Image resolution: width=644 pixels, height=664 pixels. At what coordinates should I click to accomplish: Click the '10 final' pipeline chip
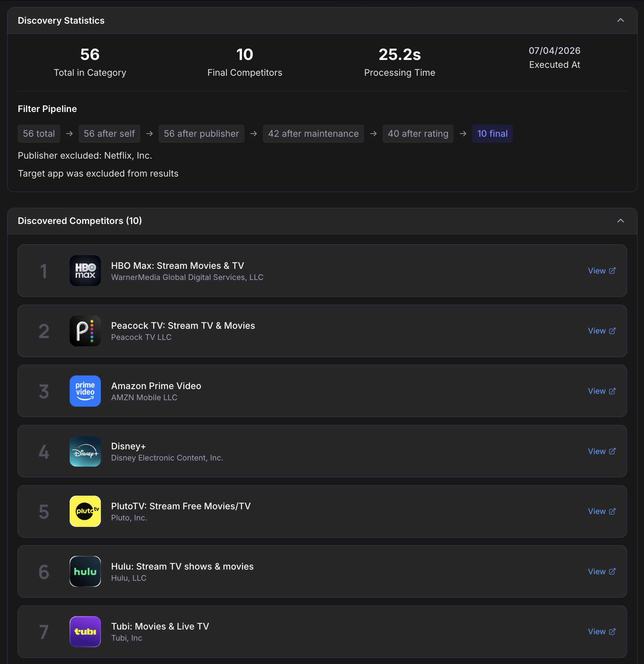[493, 134]
